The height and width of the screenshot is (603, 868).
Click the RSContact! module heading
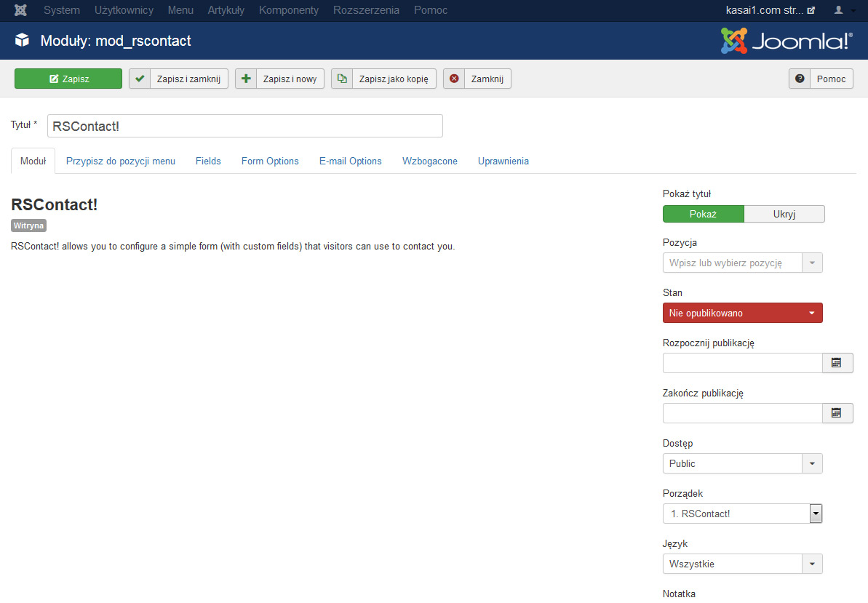click(55, 204)
